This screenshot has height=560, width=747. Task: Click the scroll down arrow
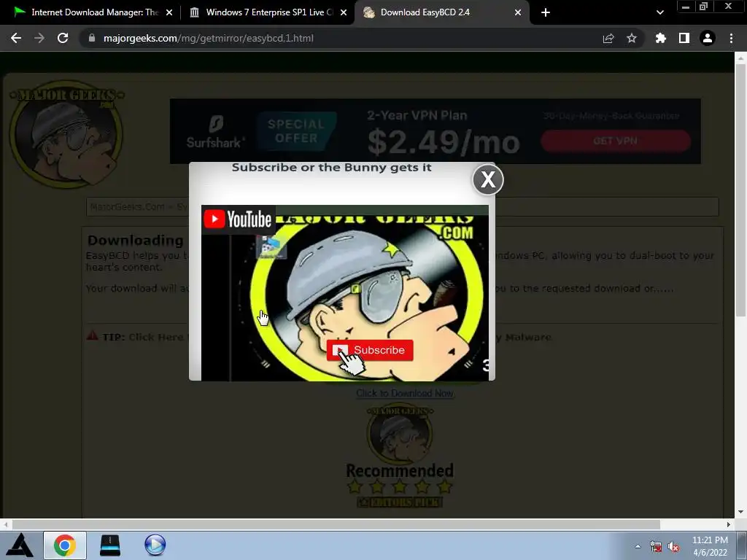pyautogui.click(x=740, y=513)
